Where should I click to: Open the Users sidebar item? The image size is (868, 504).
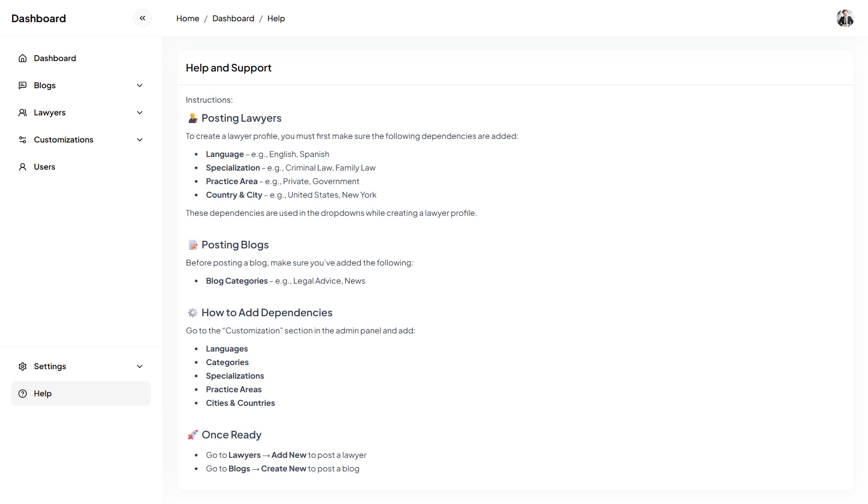(81, 167)
